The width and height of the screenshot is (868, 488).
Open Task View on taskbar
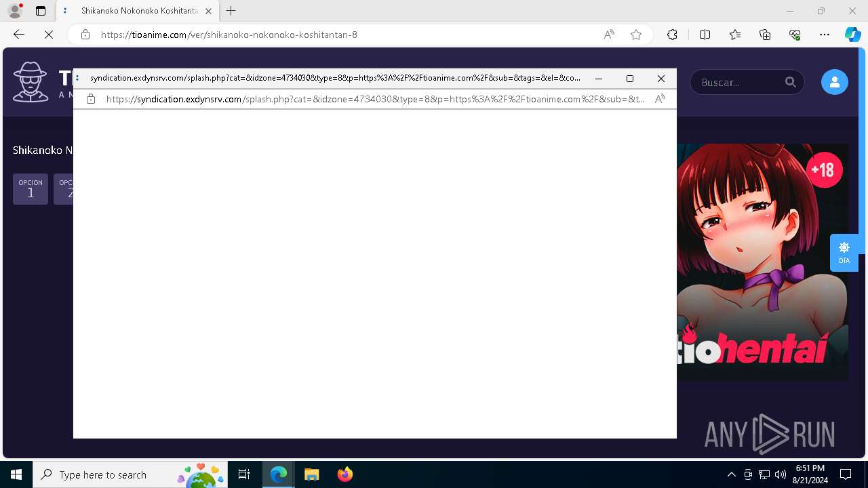tap(244, 474)
